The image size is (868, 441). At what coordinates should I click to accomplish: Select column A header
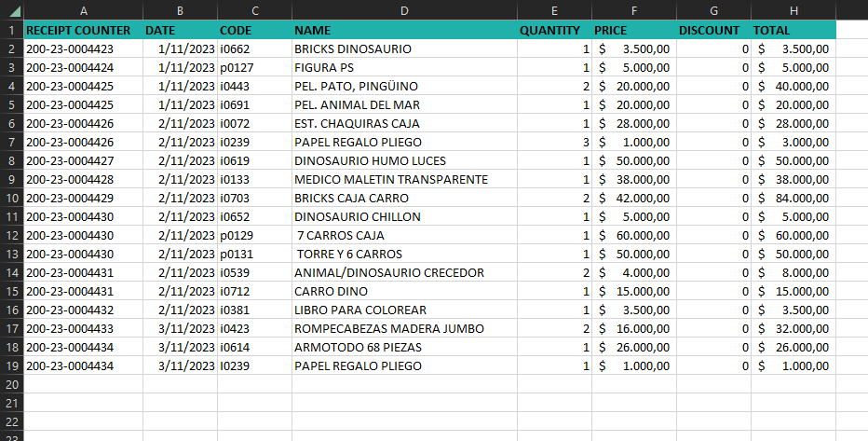[83, 10]
